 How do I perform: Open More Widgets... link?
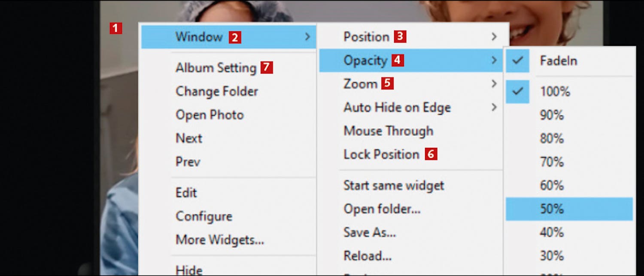coord(220,240)
